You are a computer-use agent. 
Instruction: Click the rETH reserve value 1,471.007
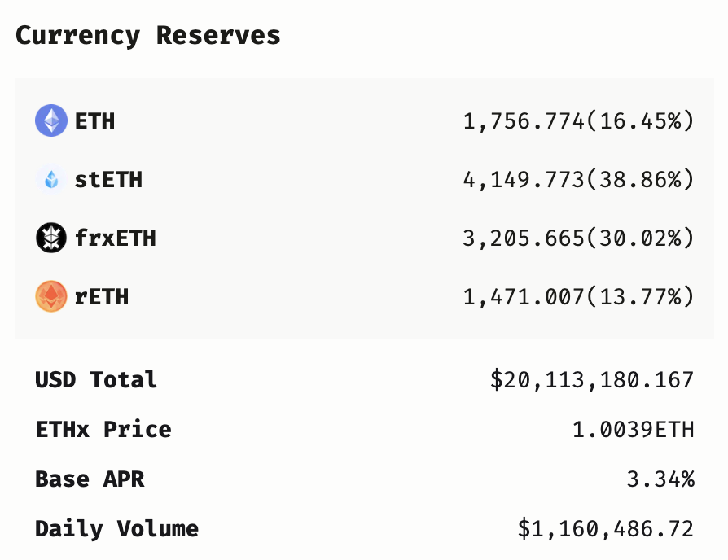click(524, 296)
